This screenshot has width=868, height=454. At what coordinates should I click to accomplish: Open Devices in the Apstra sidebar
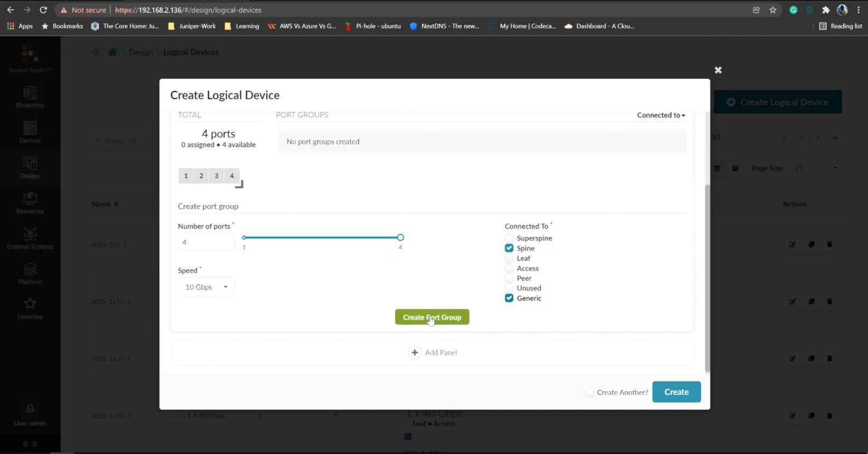pyautogui.click(x=30, y=133)
